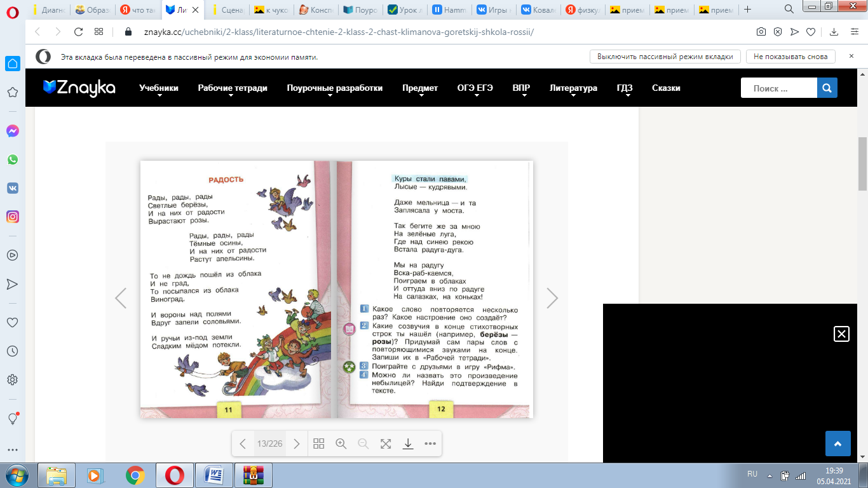Toggle fullscreen in the book viewer
Image resolution: width=868 pixels, height=488 pixels.
pos(386,444)
